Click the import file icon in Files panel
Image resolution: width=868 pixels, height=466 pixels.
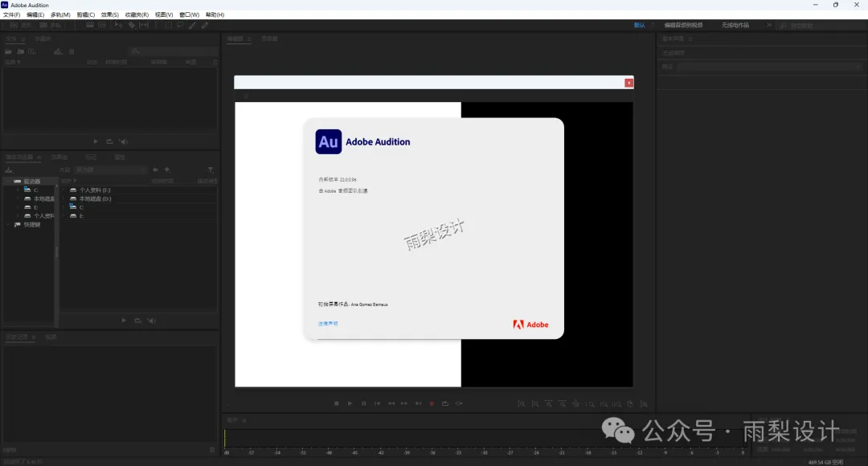tap(20, 51)
